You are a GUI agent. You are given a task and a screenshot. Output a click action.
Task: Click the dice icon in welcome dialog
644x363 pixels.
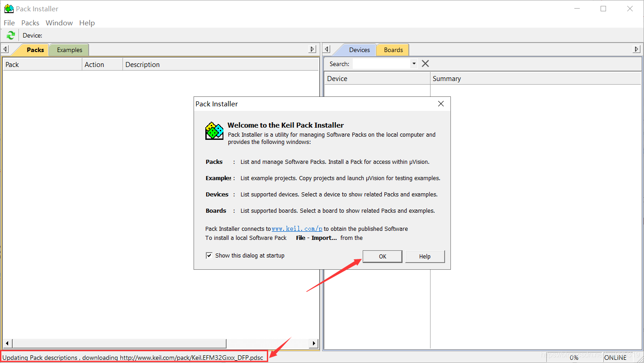[214, 131]
